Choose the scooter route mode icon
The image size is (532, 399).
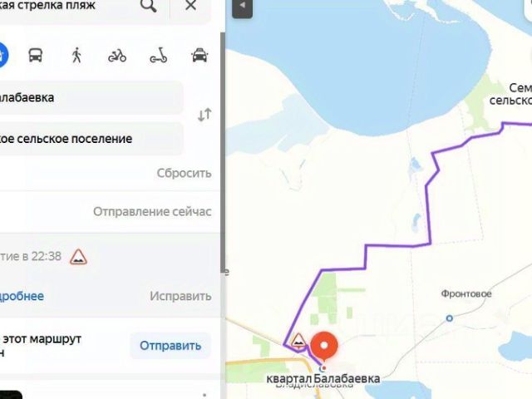coord(159,56)
